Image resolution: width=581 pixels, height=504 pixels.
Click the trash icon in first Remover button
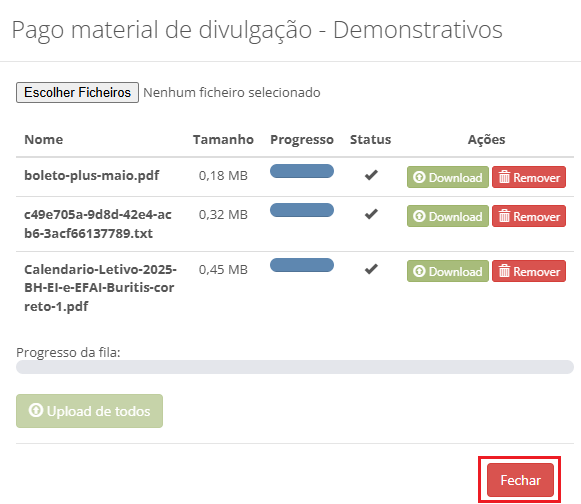(x=504, y=177)
